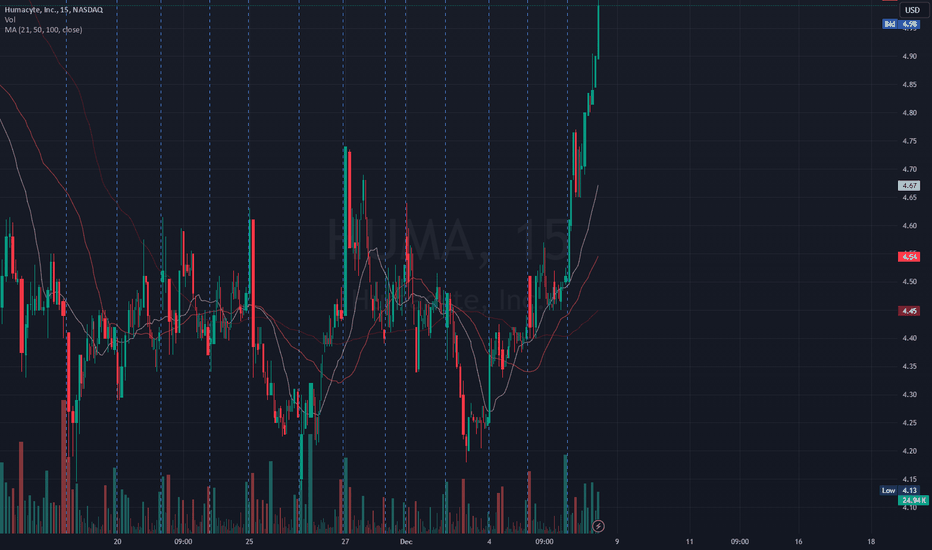
Task: Click the 4.30 price axis value
Action: 909,395
